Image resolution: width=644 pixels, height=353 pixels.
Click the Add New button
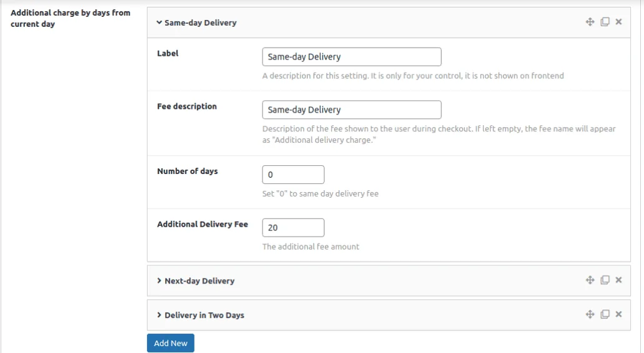click(x=171, y=343)
